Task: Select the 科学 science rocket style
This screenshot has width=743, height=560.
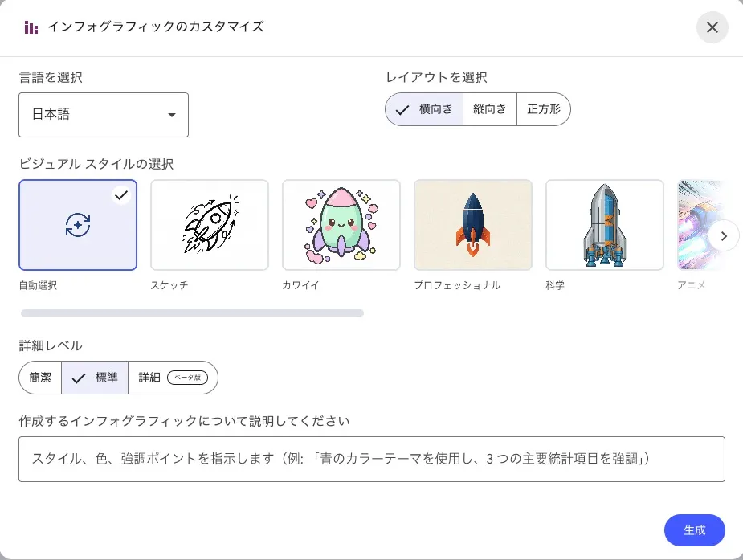Action: coord(605,225)
